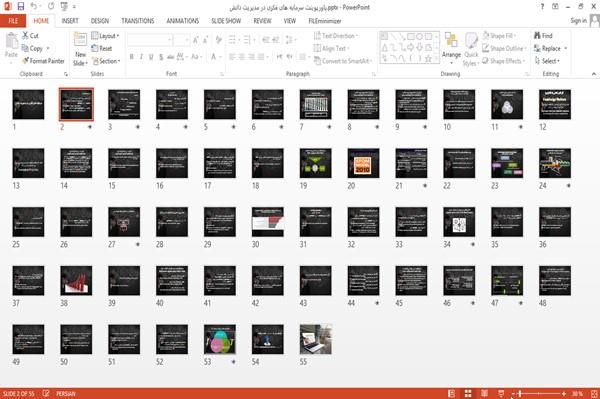
Task: Toggle Italic formatting
Action: pyautogui.click(x=141, y=57)
